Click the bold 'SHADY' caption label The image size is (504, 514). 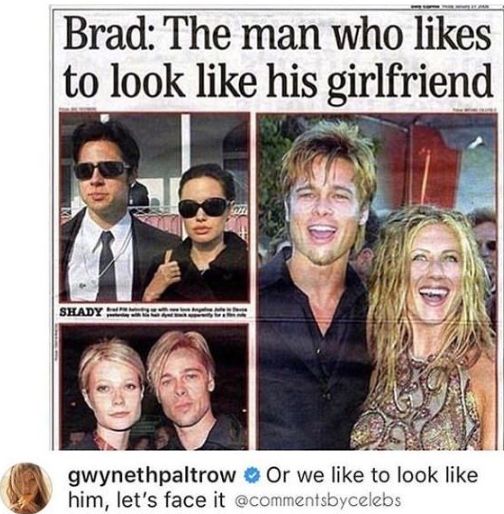[80, 312]
